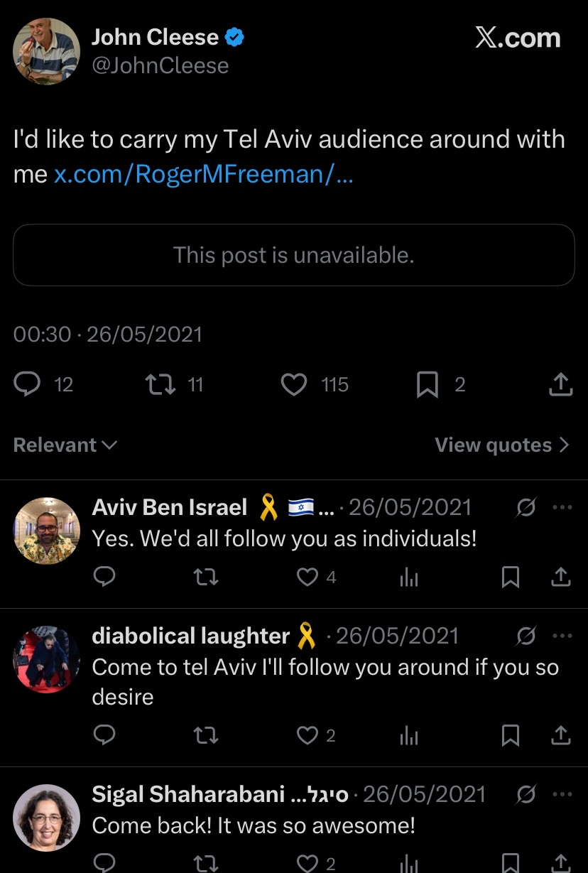
Task: Share diabolical laughter's reply
Action: (x=560, y=736)
